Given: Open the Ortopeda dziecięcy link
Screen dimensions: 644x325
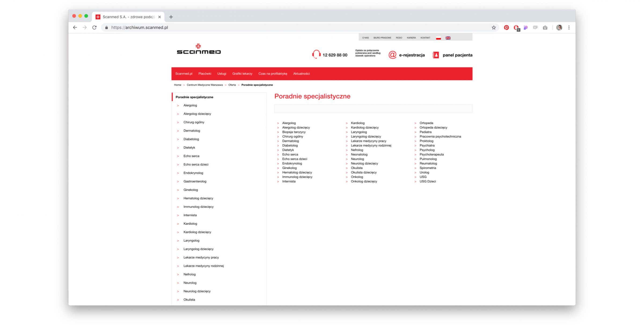Looking at the screenshot, I should point(433,128).
